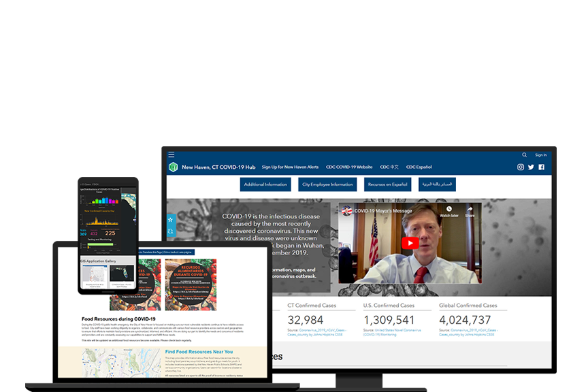The image size is (588, 392).
Task: Click the 1,309,541 U.S. cases value
Action: click(x=389, y=320)
